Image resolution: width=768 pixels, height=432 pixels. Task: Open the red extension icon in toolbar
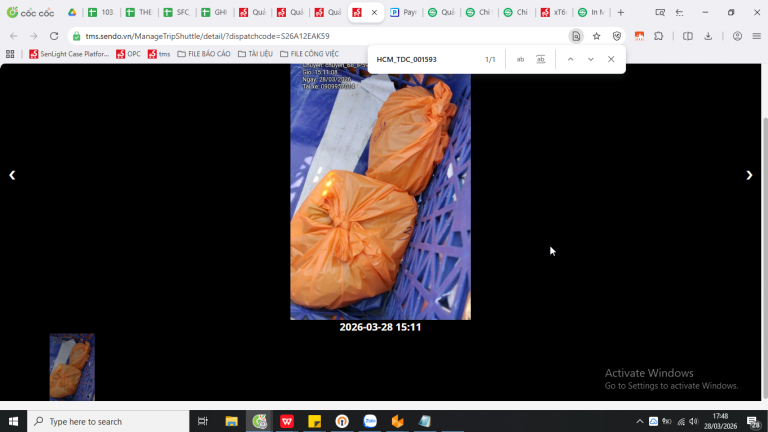pos(639,36)
